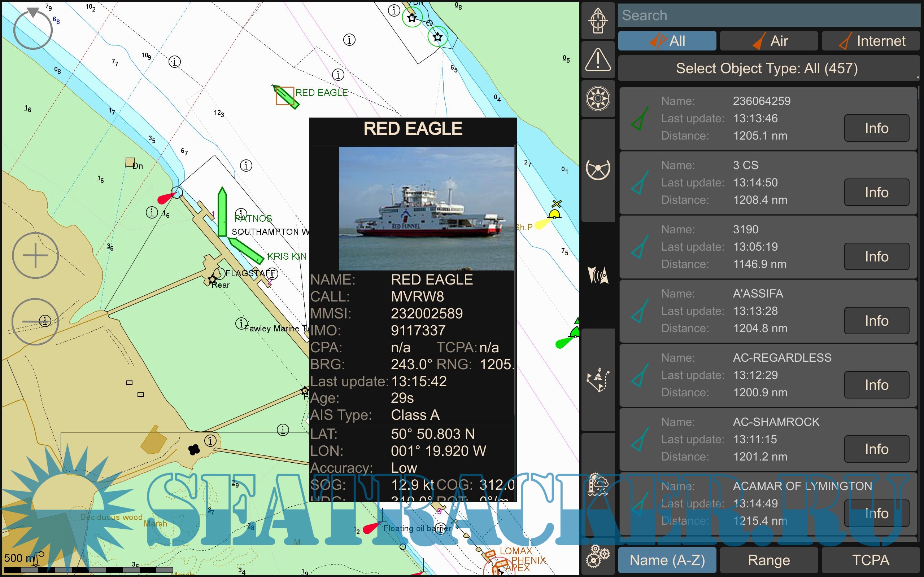
Task: Click Info button for A'ASSIFA
Action: click(x=876, y=321)
